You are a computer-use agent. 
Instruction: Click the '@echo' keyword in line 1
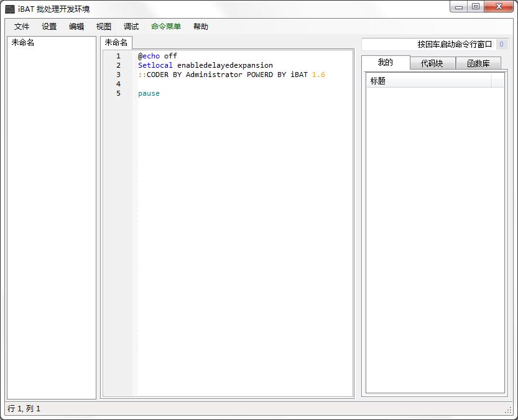149,56
